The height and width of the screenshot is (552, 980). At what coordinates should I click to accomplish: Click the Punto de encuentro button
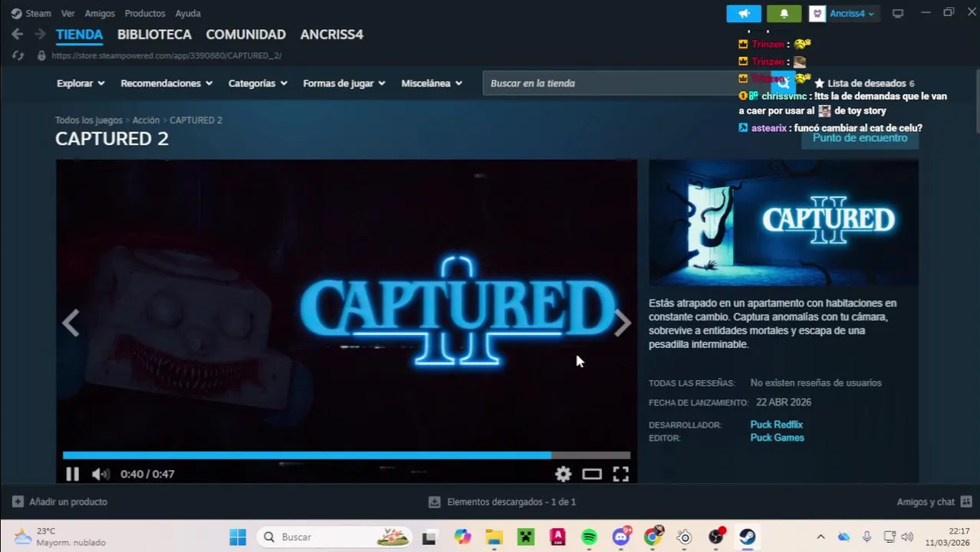tap(860, 138)
